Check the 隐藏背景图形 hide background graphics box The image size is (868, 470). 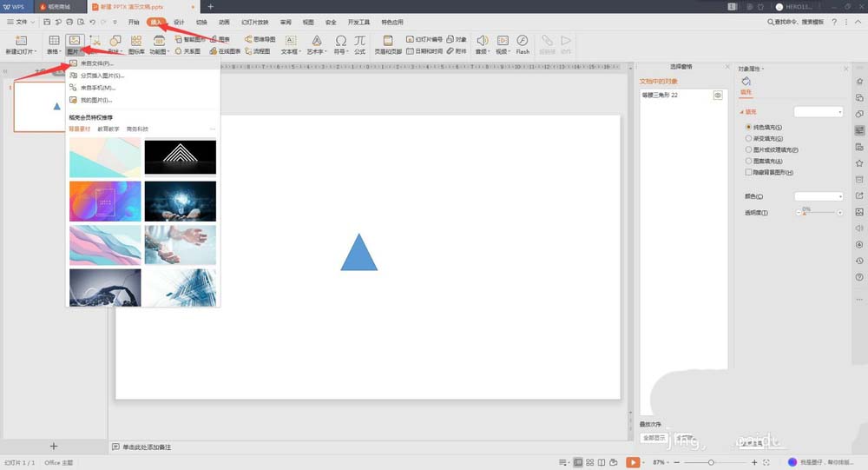748,172
